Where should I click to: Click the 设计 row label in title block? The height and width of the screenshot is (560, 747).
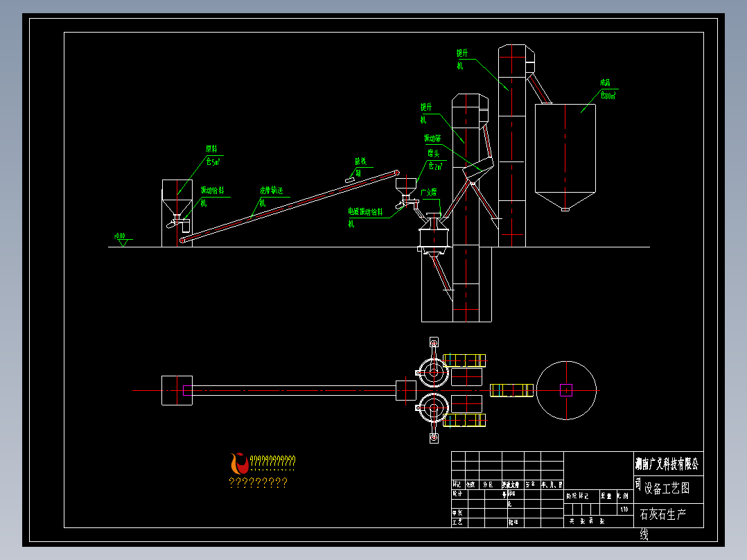[x=457, y=493]
